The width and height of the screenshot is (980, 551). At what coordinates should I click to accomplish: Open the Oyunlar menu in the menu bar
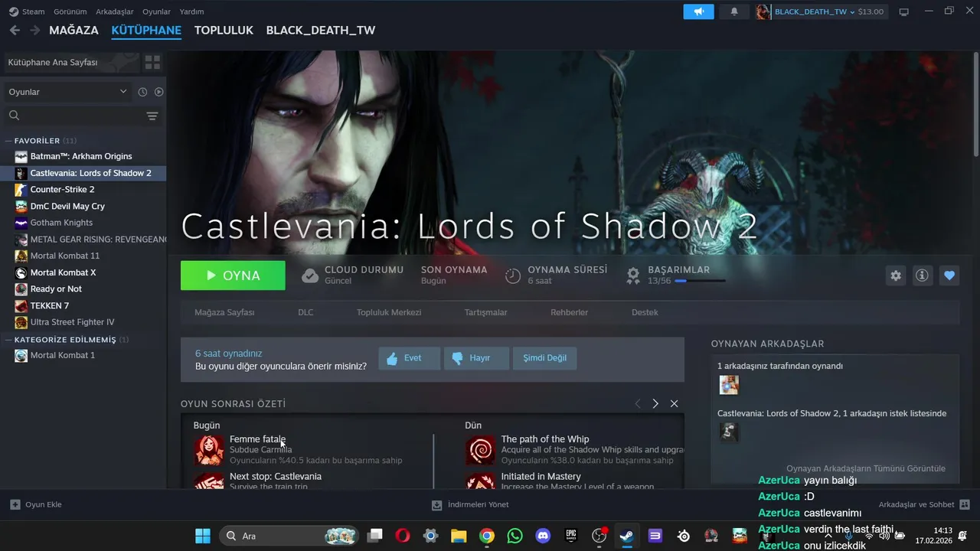(x=157, y=11)
